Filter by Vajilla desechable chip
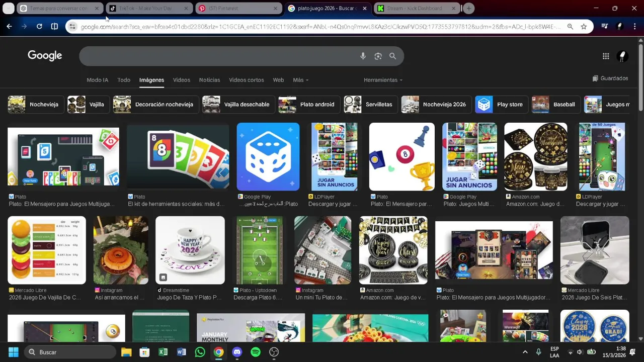The height and width of the screenshot is (362, 644). [x=238, y=105]
